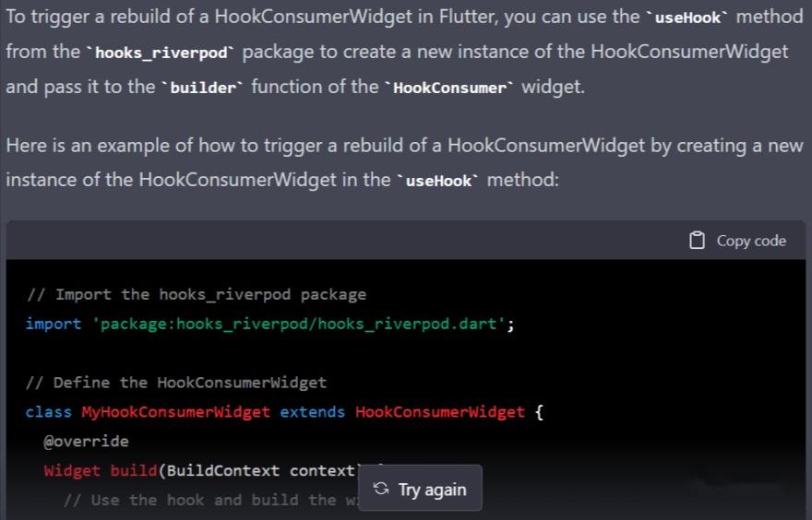The width and height of the screenshot is (812, 520).
Task: Click the MyHookConsumerWidget class name
Action: 176,412
